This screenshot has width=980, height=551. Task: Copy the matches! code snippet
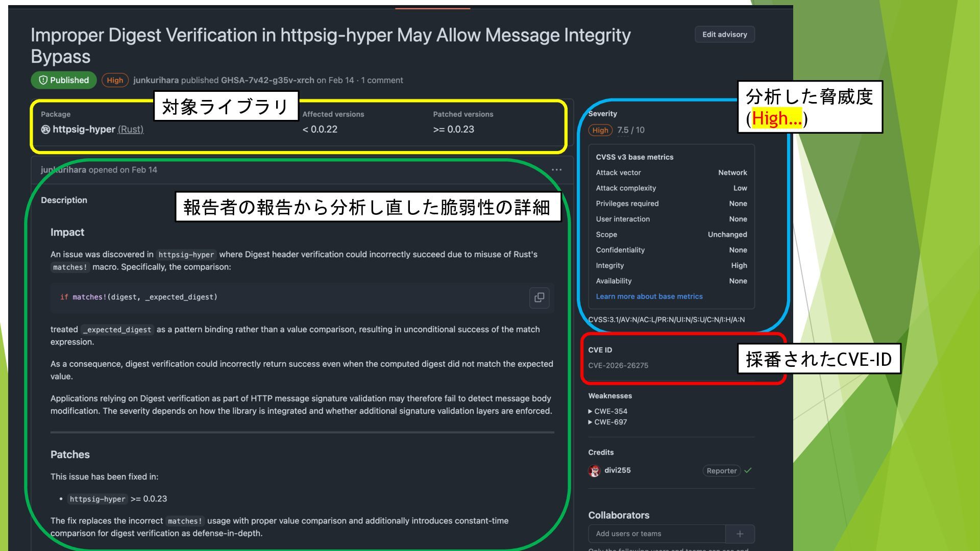click(x=539, y=297)
